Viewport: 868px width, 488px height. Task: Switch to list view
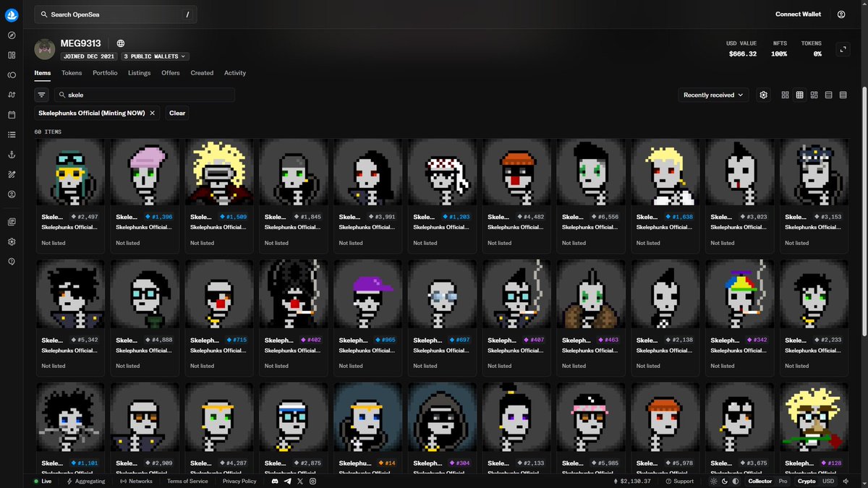(829, 95)
